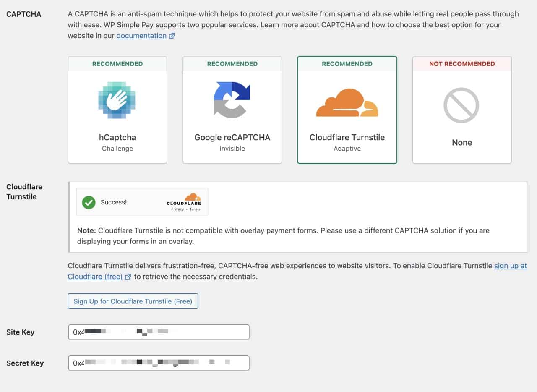Click the NOT RECOMMENDED badge
537x392 pixels.
tap(462, 64)
